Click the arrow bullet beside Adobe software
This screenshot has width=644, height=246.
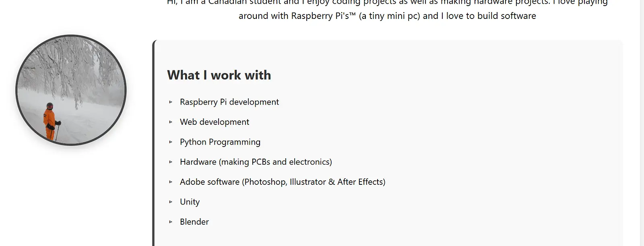tap(171, 182)
